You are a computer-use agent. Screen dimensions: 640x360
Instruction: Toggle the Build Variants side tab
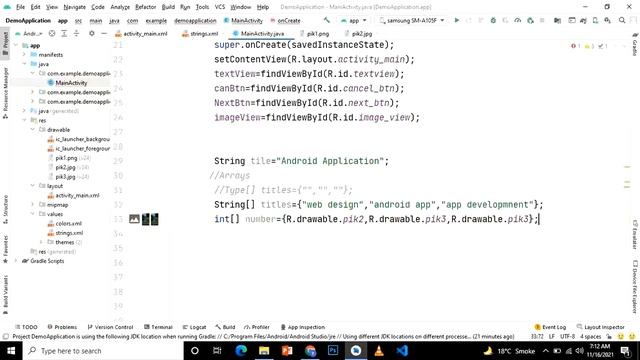(5, 295)
